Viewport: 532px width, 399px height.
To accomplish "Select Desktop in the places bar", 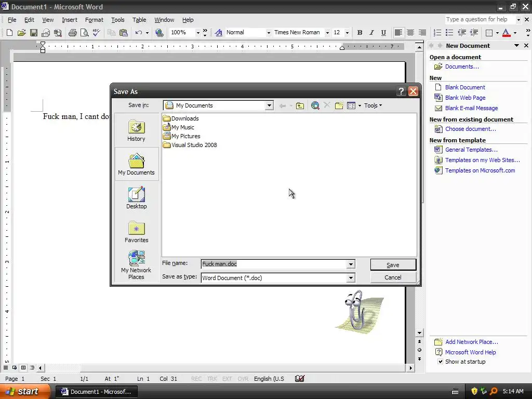I will coord(137,198).
